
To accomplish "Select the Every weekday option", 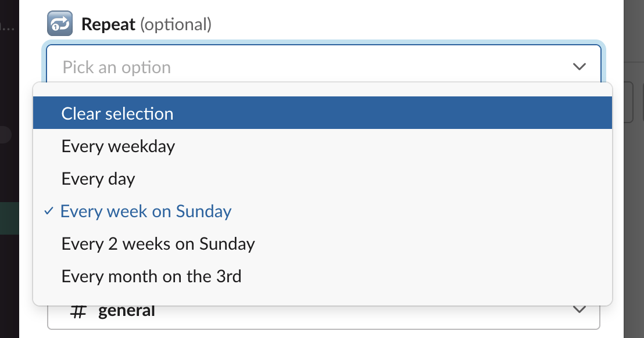I will tap(118, 146).
